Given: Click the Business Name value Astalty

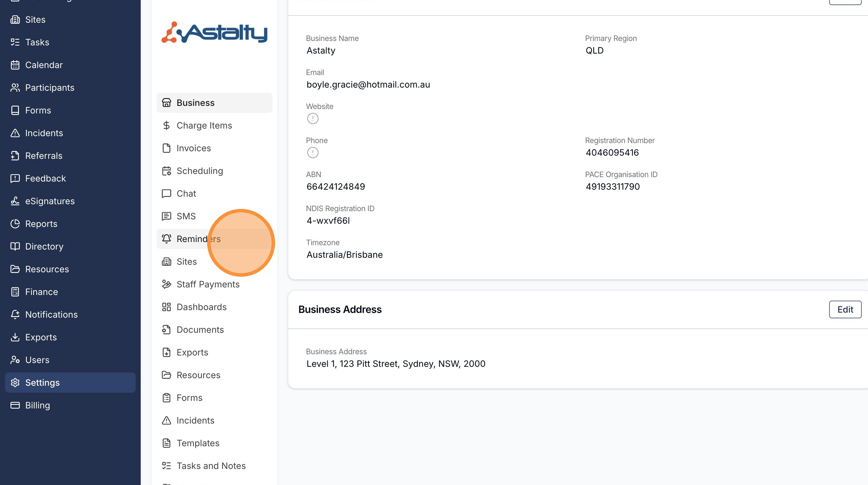Looking at the screenshot, I should pyautogui.click(x=321, y=50).
